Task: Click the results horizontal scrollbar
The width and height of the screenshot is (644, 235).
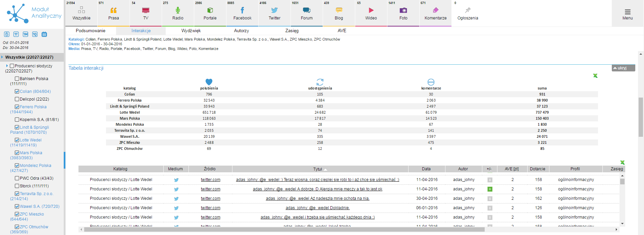Action: pyautogui.click(x=284, y=230)
